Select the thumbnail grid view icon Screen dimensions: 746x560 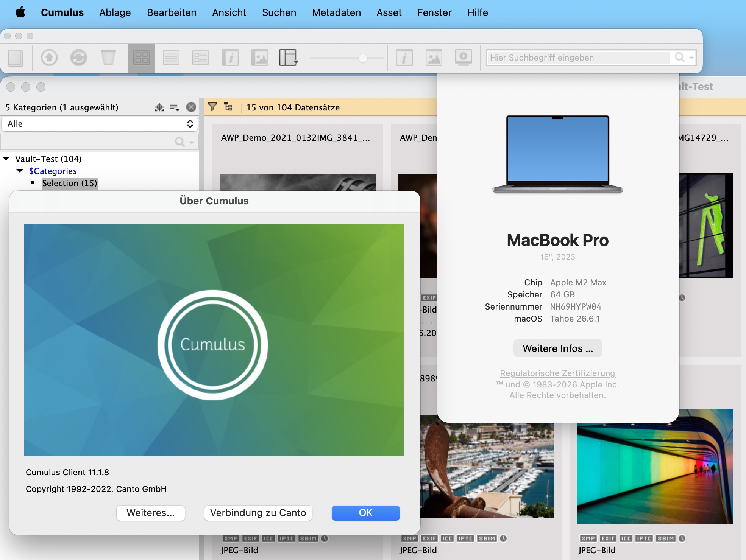[141, 58]
